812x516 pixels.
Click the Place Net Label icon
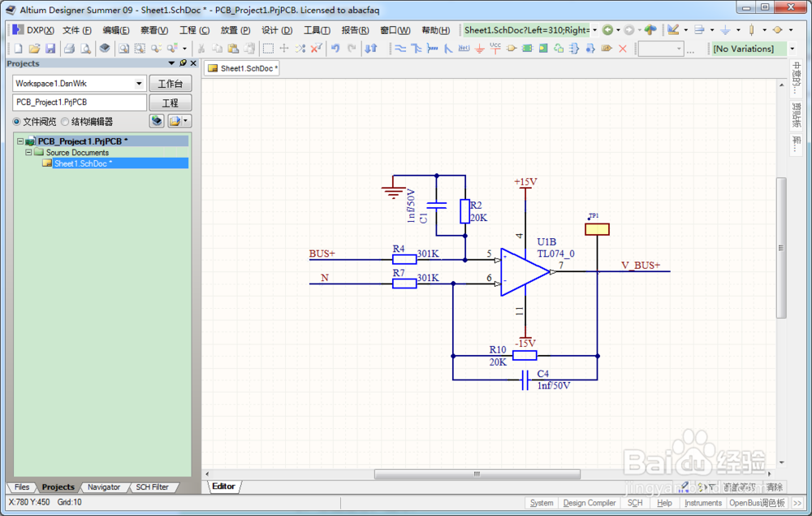pyautogui.click(x=464, y=49)
